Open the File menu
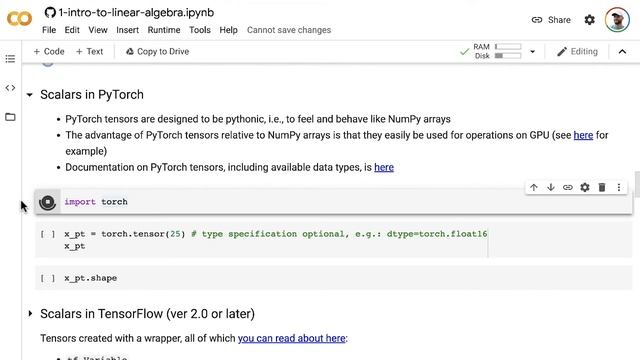The image size is (640, 360). click(49, 30)
